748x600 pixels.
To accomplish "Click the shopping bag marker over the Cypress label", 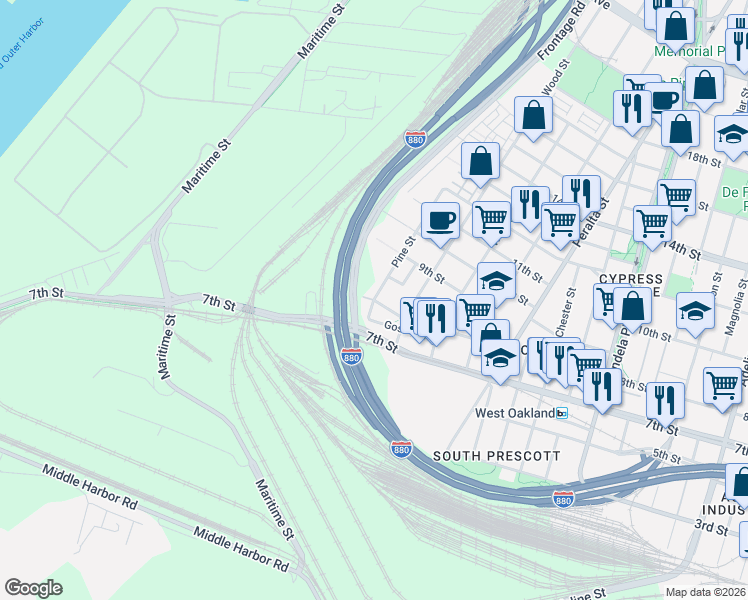I will click(633, 308).
